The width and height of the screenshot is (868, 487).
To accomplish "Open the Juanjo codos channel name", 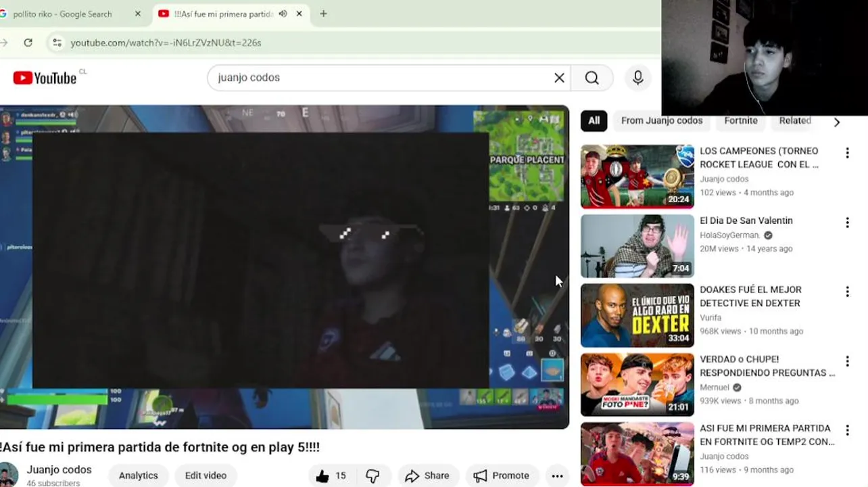I will coord(59,469).
